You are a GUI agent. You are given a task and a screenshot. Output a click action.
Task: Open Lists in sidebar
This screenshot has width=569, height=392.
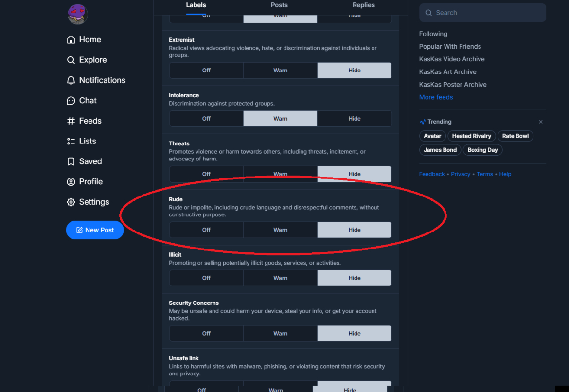pyautogui.click(x=81, y=141)
